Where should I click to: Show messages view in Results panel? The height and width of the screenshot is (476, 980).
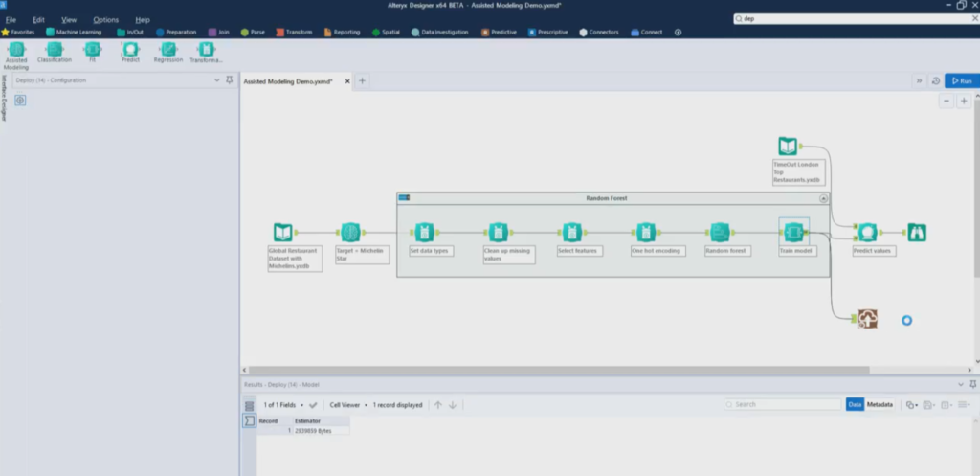click(250, 406)
